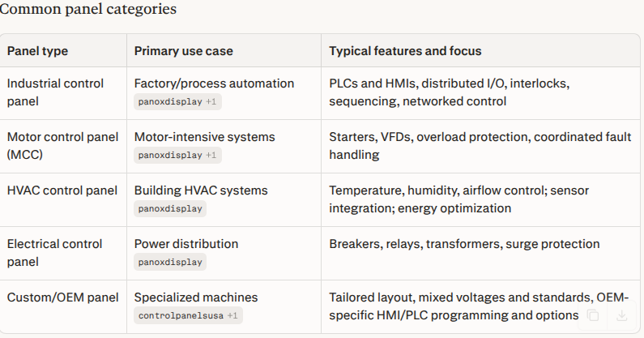The image size is (644, 338).
Task: Open the controlpanelsusa citation chip
Action: (x=188, y=315)
